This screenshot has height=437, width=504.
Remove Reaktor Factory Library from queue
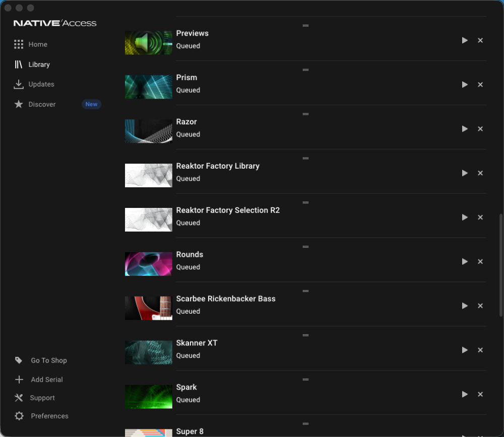(480, 173)
